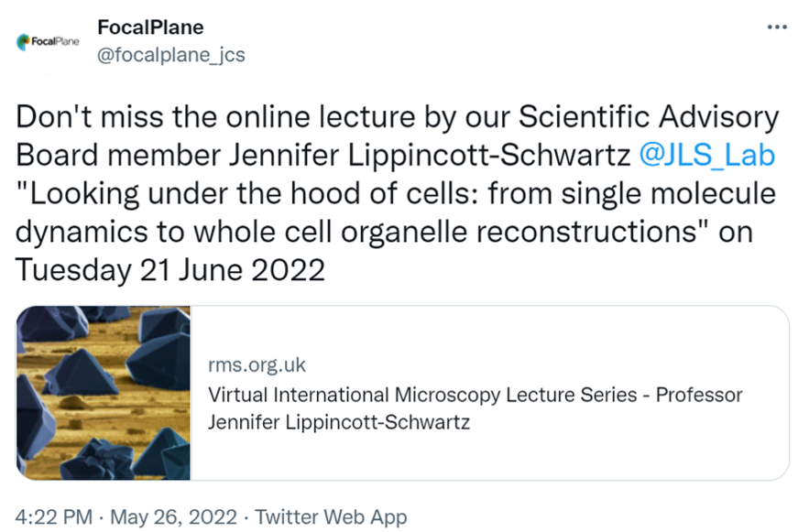The image size is (809, 532).
Task: Click "Board member Jennifer Lippincott-Schwartz" in the tweet
Action: pos(322,156)
